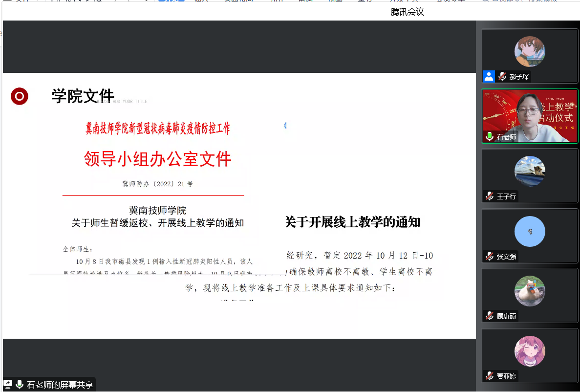Click 郝子琛's muted microphone icon
The image size is (580, 392).
(x=502, y=77)
